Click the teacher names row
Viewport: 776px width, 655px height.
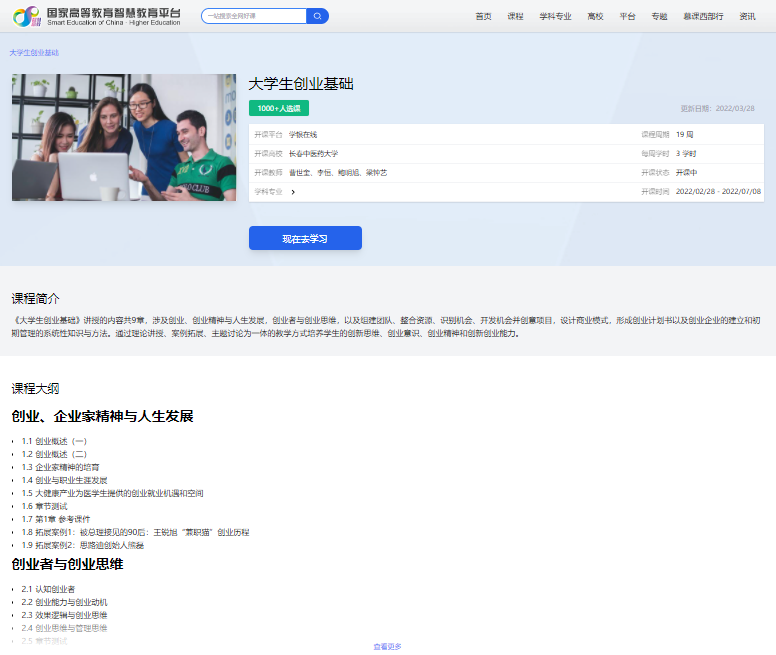(338, 173)
